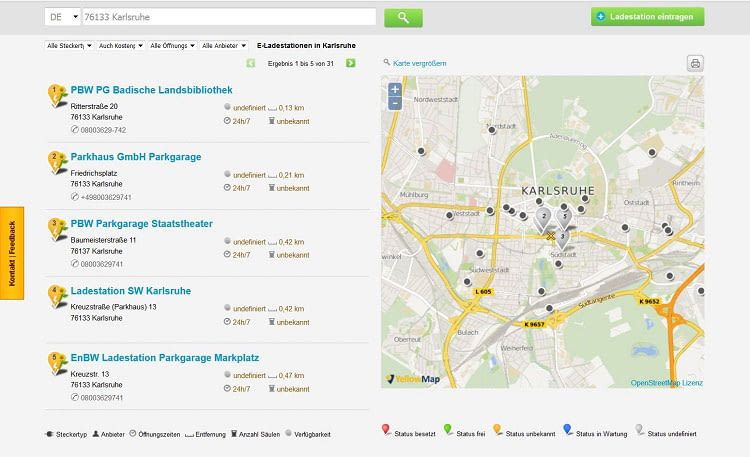This screenshot has height=457, width=750.
Task: Click the Status frei green pin legend
Action: [448, 430]
